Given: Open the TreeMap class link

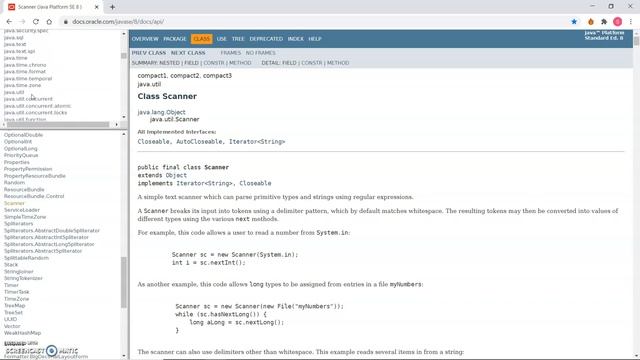Looking at the screenshot, I should point(15,305).
